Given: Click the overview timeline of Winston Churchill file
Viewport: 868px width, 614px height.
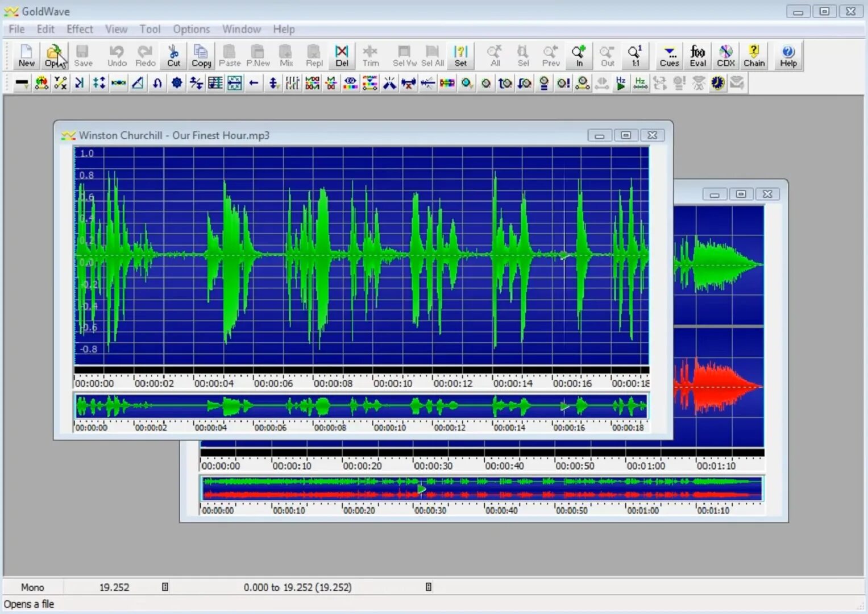Looking at the screenshot, I should (x=360, y=406).
